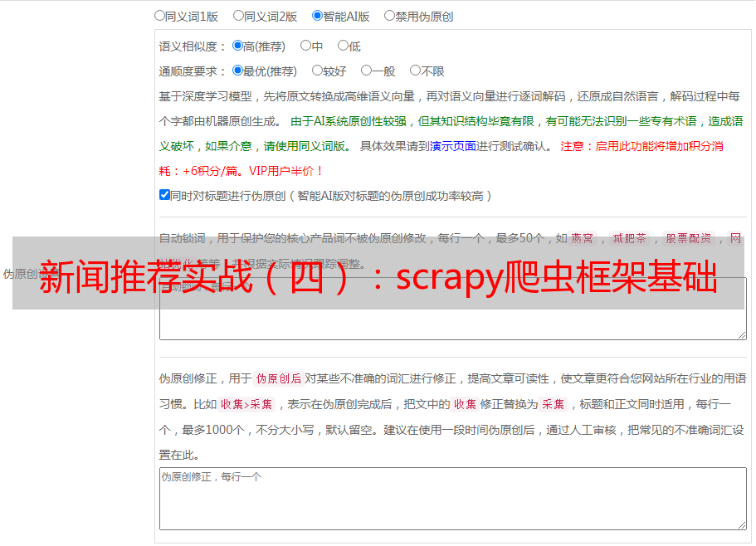Viewport: 756px width, 546px height.
Task: Grab the 自动锁词 textarea resize handle
Action: 742,335
